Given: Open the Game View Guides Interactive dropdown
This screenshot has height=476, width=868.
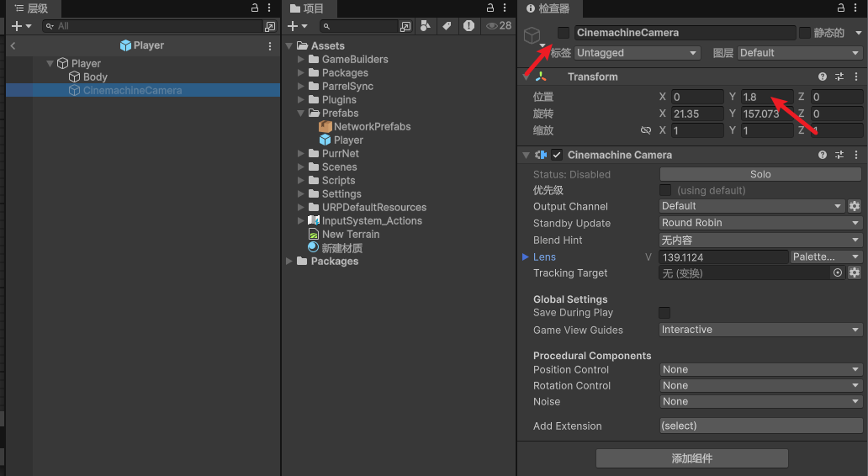Looking at the screenshot, I should pos(761,330).
